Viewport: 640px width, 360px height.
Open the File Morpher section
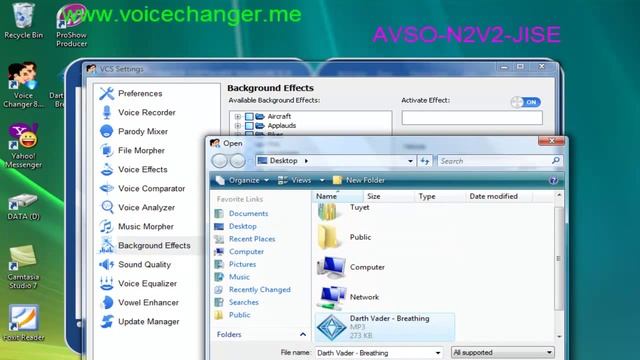click(x=132, y=150)
